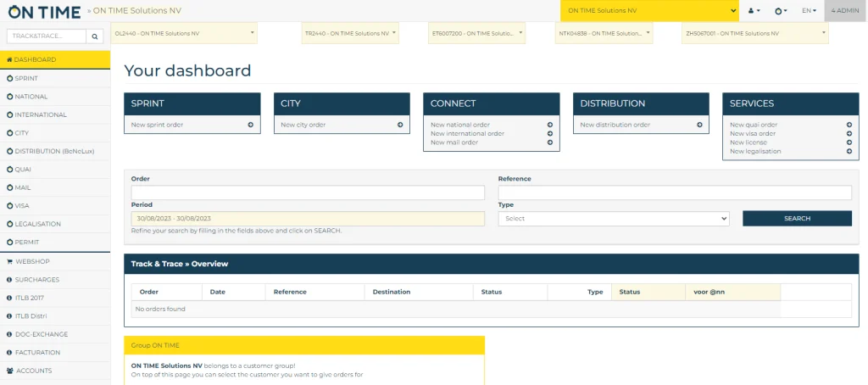Click the arrow icon beside New license
Screen dimensions: 868x385
click(x=849, y=142)
